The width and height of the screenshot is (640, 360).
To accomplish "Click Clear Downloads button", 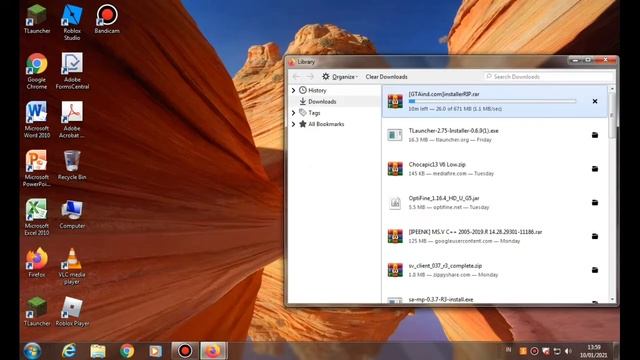I will (386, 77).
